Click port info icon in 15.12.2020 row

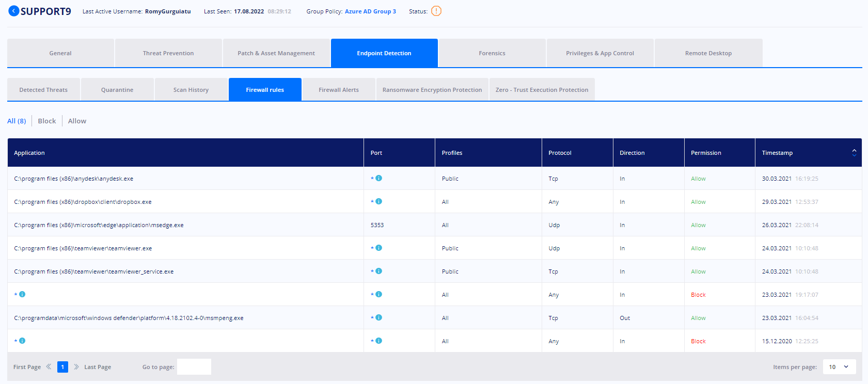pyautogui.click(x=379, y=341)
